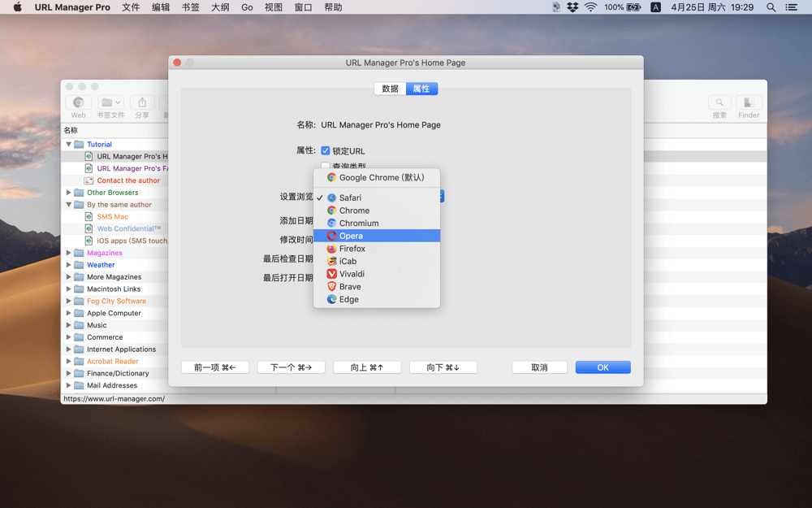
Task: Select Web Confidential bookmark
Action: (129, 228)
